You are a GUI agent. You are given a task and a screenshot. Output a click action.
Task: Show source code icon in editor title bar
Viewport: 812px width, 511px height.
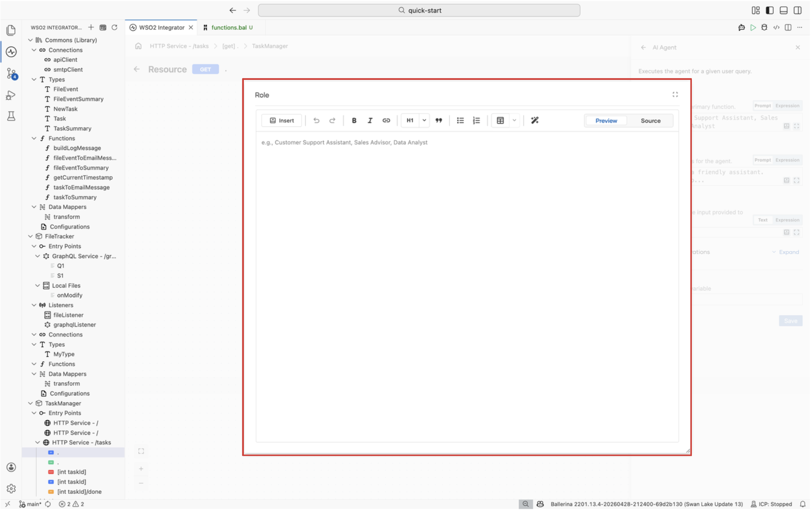tap(776, 28)
